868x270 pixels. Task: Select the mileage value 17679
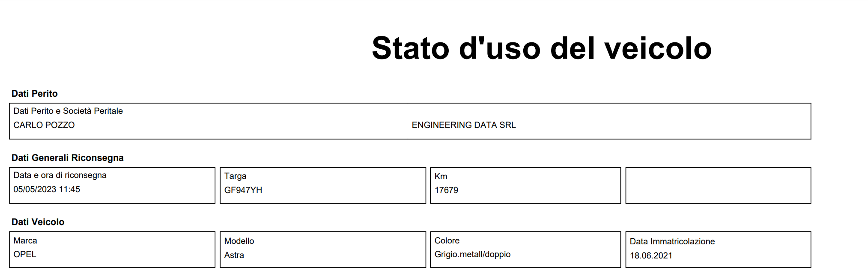pyautogui.click(x=446, y=190)
